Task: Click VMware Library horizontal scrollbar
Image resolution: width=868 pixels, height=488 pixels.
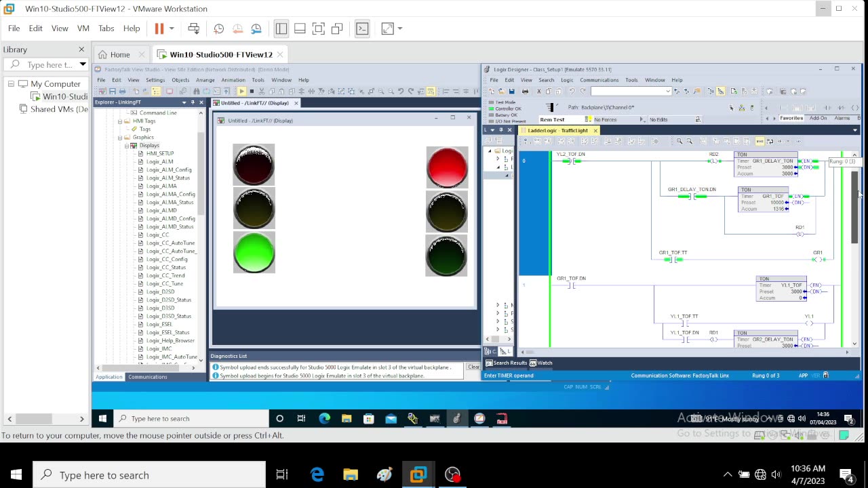Action: pos(34,419)
